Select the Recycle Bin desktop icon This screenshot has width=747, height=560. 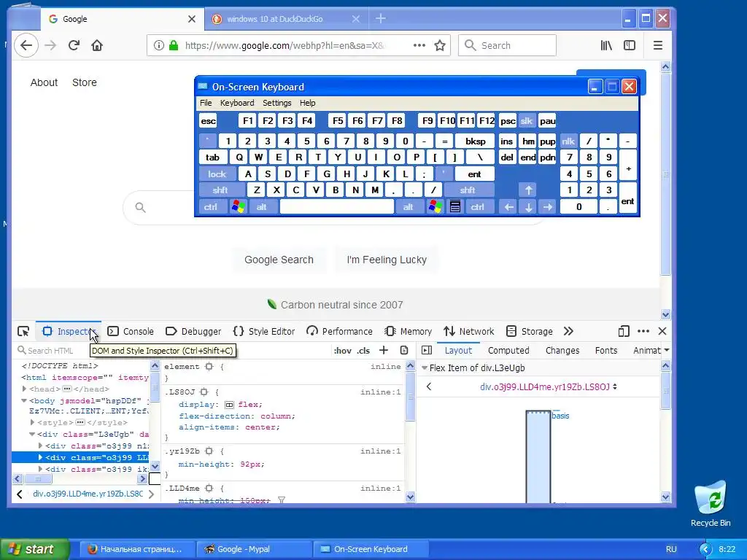[711, 504]
